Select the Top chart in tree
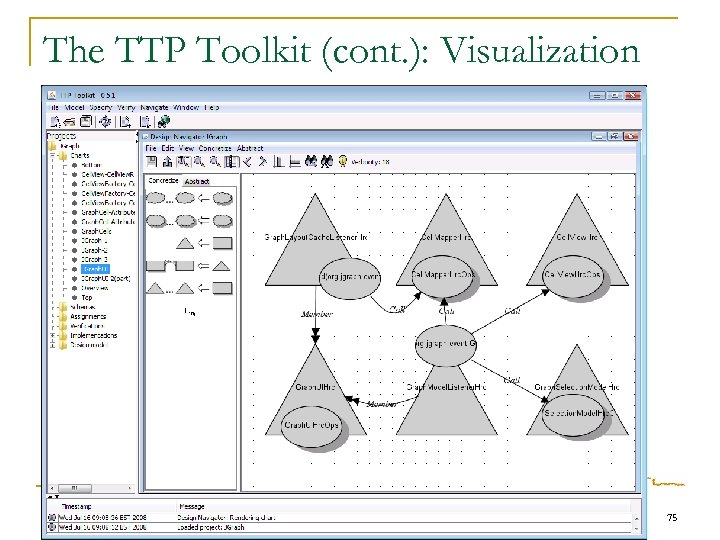 point(87,298)
